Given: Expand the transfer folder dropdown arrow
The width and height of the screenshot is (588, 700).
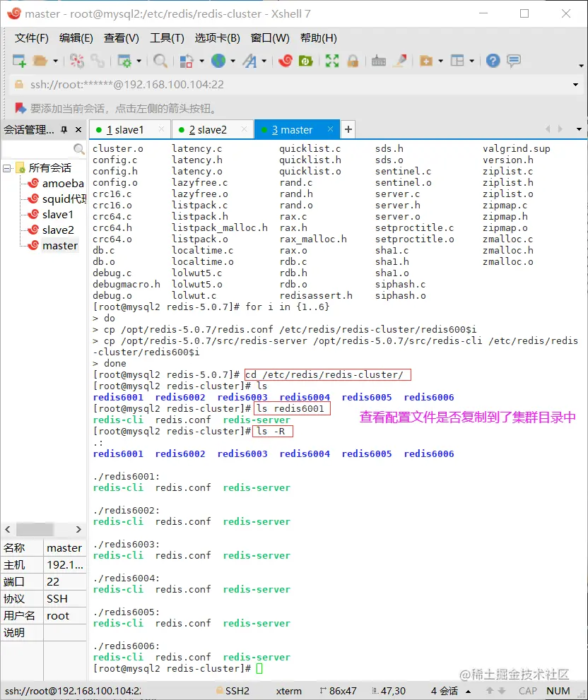Looking at the screenshot, I should pos(440,61).
